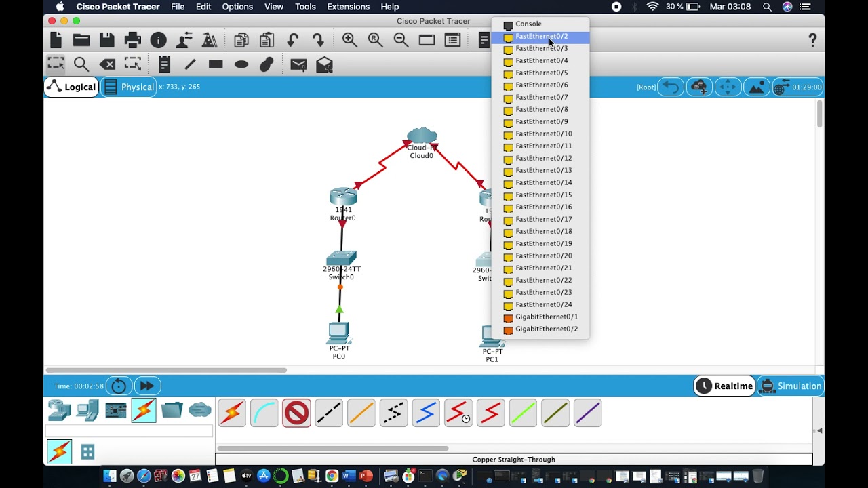Switch to Realtime mode
The height and width of the screenshot is (488, 868).
coord(724,386)
